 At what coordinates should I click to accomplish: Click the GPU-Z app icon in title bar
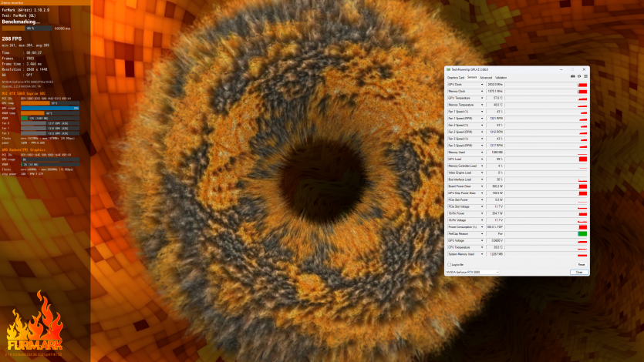449,70
